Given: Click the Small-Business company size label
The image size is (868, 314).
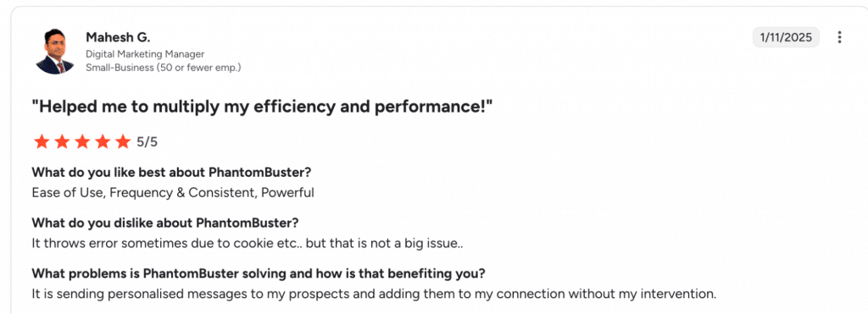Looking at the screenshot, I should [x=164, y=68].
